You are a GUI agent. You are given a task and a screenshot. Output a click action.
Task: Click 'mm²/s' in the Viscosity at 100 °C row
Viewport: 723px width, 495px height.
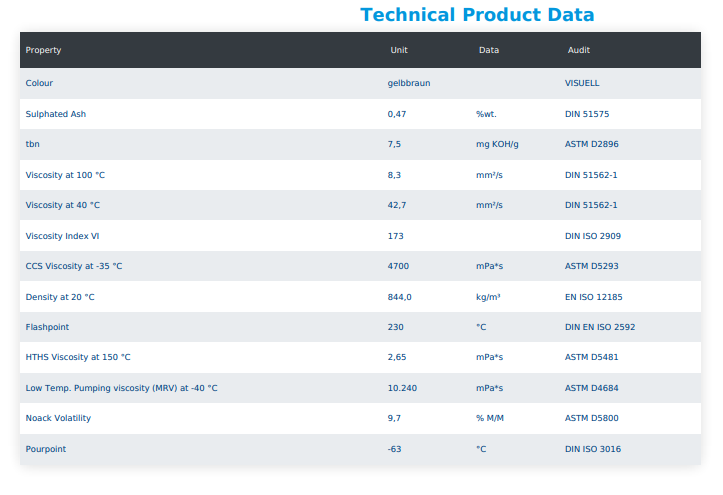(x=489, y=175)
